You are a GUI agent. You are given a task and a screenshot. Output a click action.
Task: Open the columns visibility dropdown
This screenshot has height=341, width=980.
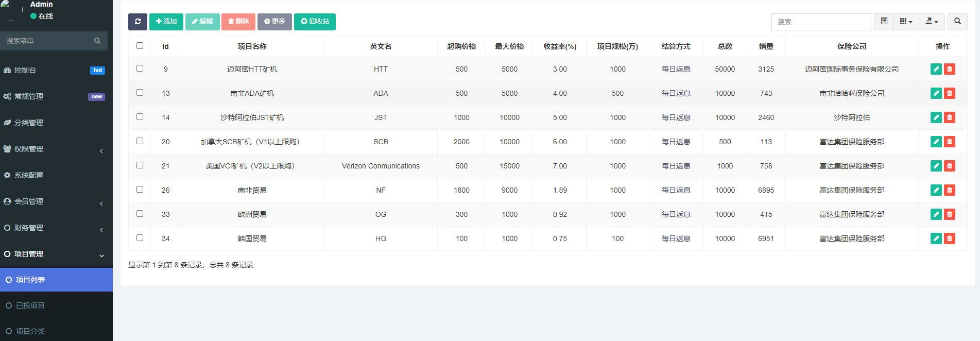click(x=906, y=22)
